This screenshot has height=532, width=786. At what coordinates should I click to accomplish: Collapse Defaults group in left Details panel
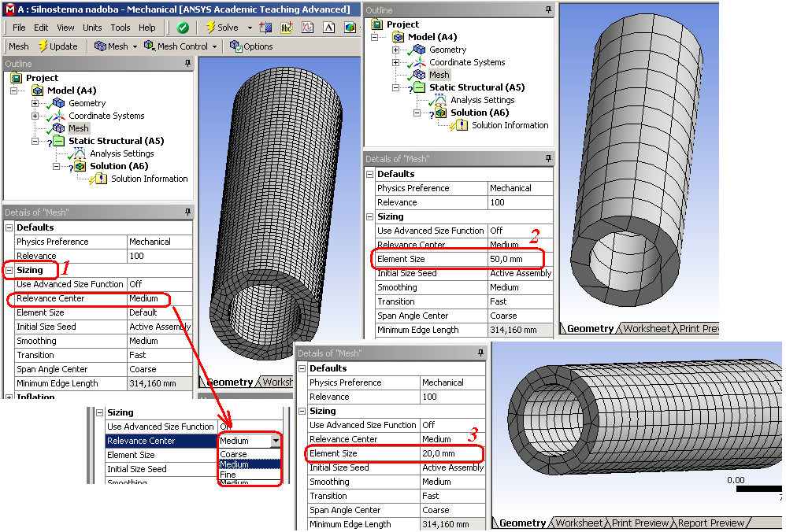pos(9,227)
